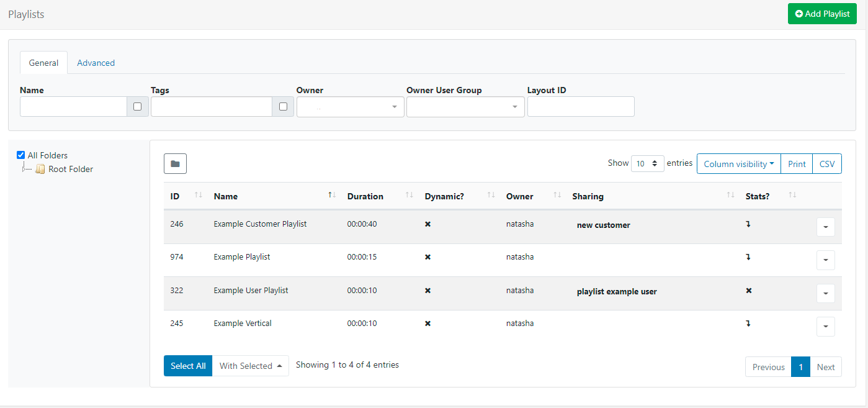
Task: Switch to the Advanced tab
Action: 96,63
